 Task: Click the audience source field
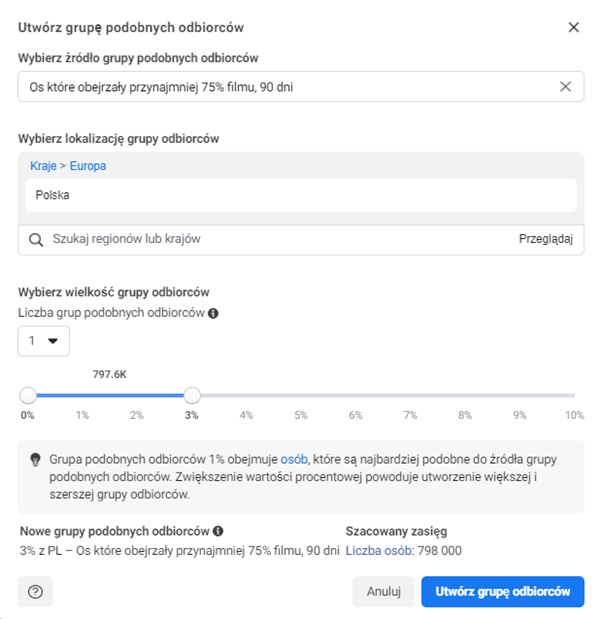(x=285, y=87)
